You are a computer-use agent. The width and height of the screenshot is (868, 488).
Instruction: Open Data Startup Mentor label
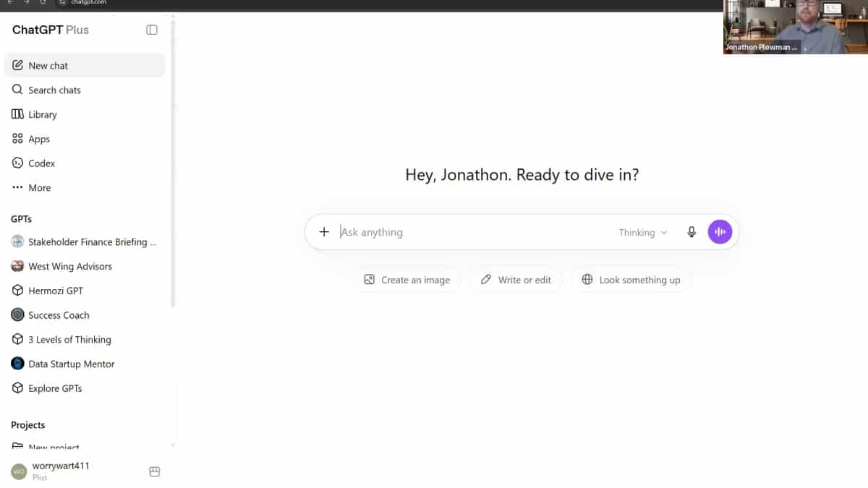click(x=72, y=364)
